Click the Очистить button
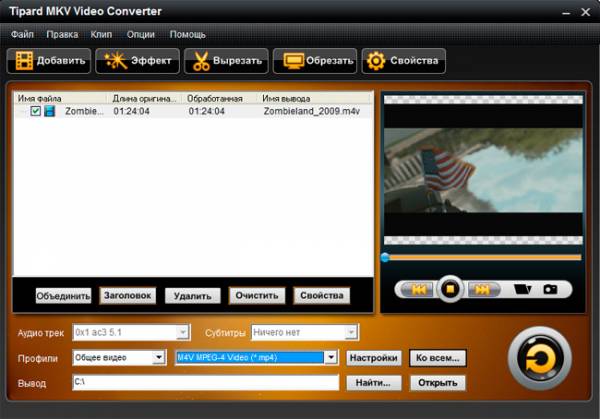600x419 pixels. coord(257,296)
